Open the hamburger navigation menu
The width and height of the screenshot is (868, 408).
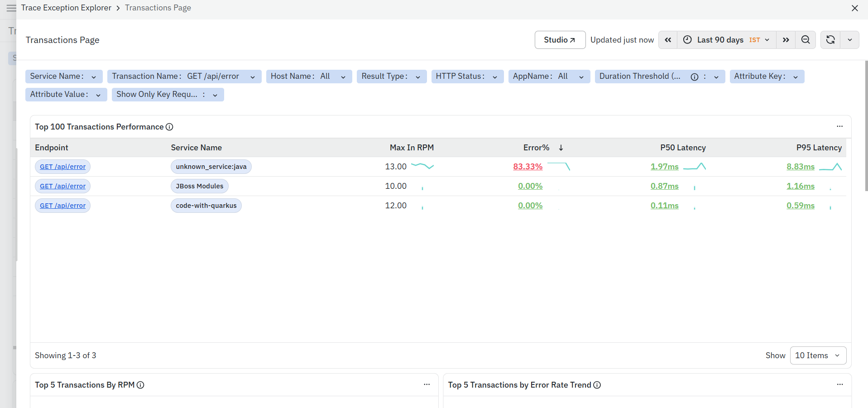pos(11,8)
